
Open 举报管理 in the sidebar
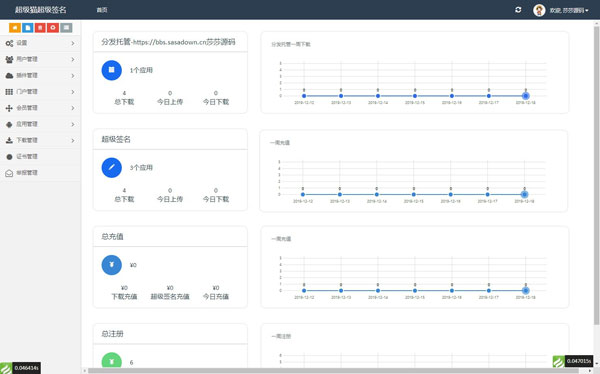point(40,173)
